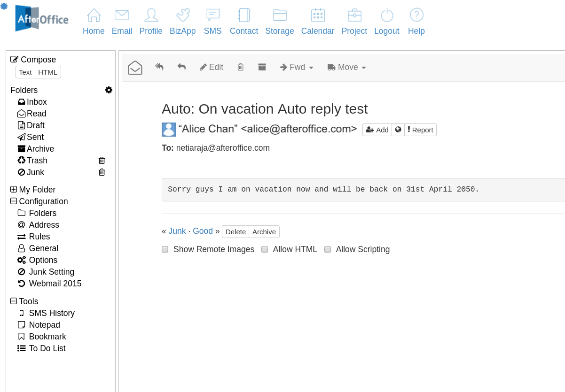Mark message as Junk via the link
The height and width of the screenshot is (392, 565).
177,231
